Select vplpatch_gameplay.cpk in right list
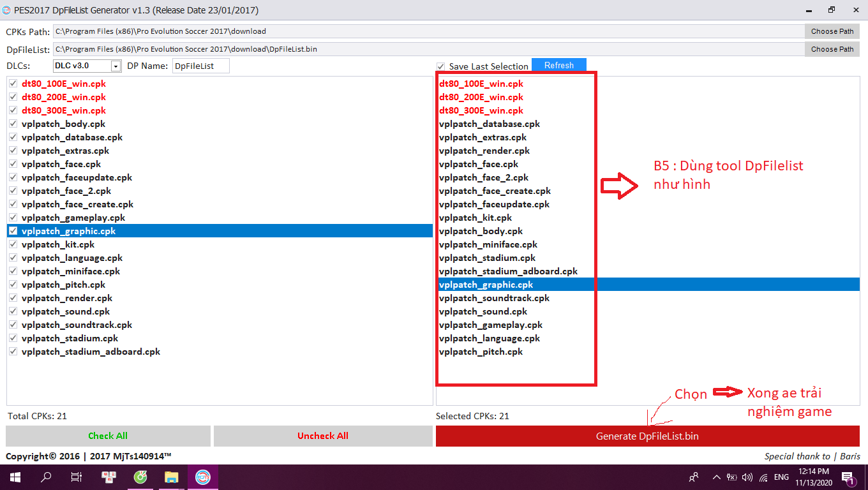Viewport: 868px width, 490px height. [x=491, y=325]
